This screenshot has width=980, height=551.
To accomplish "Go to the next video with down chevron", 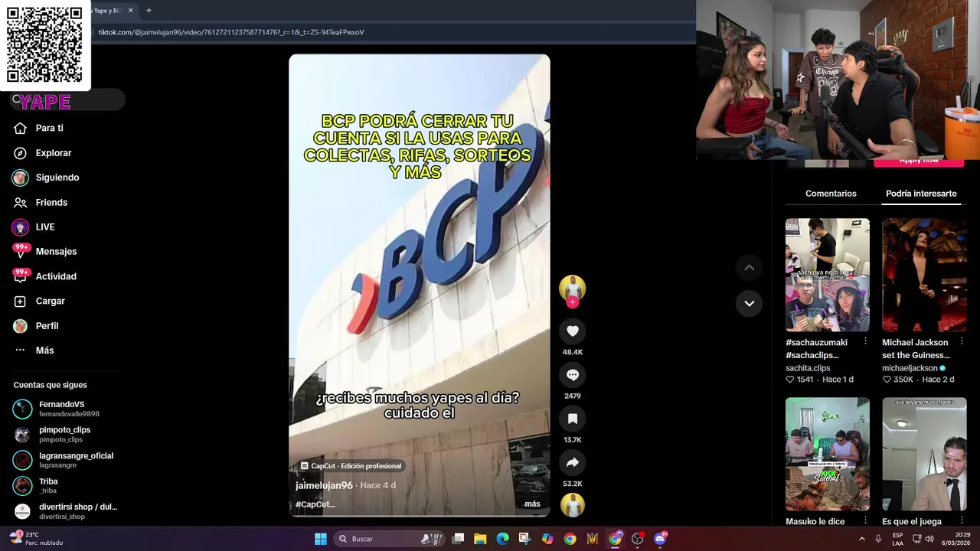I will pyautogui.click(x=750, y=303).
